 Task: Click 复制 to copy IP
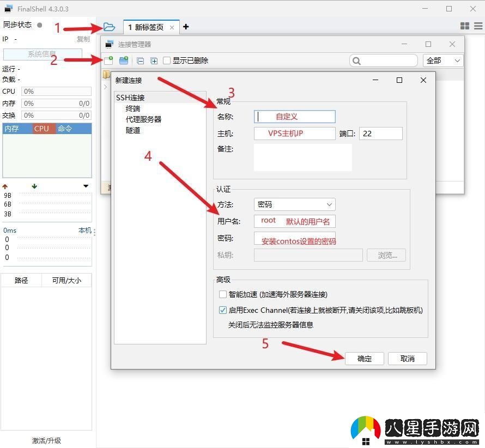[83, 39]
